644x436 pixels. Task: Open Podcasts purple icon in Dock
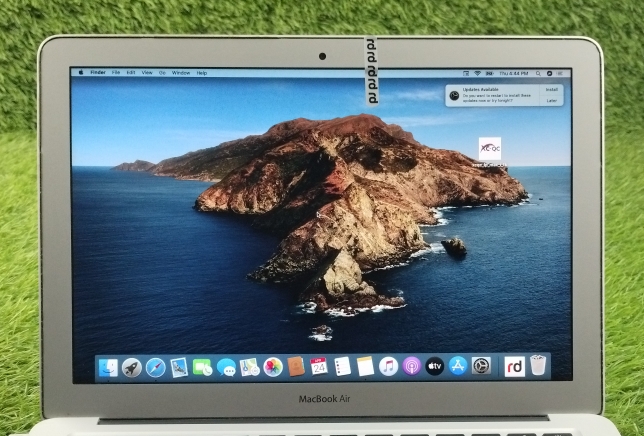412,366
